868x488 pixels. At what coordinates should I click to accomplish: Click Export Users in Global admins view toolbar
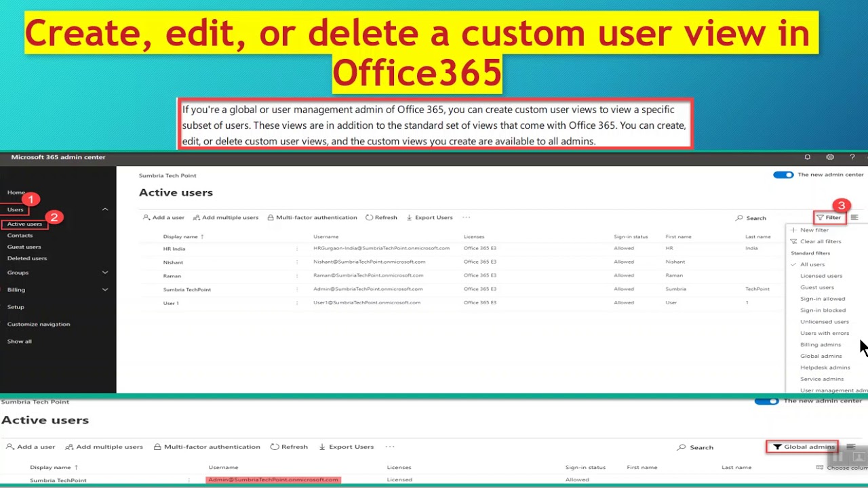pyautogui.click(x=346, y=447)
